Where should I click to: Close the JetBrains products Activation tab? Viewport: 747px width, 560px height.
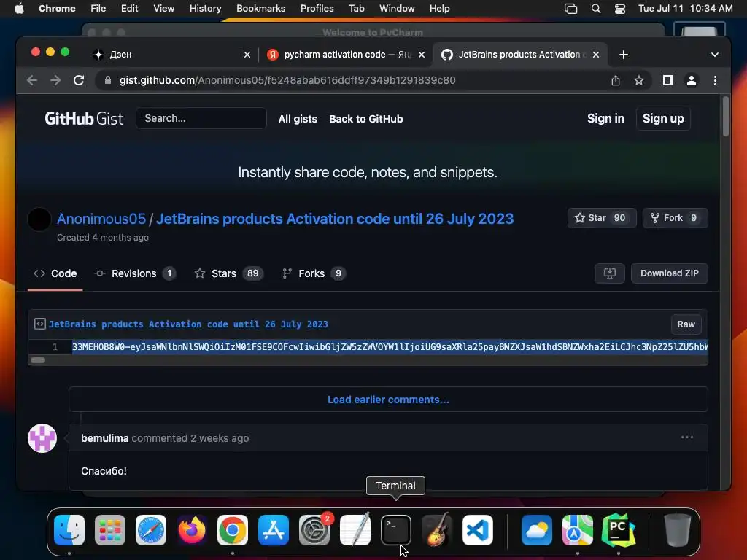595,55
